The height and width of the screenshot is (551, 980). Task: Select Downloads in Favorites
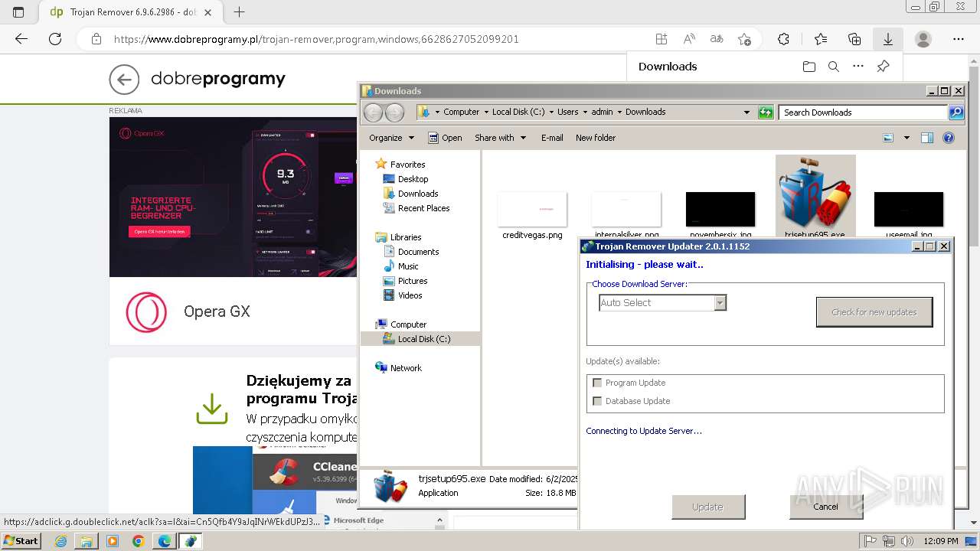410,194
